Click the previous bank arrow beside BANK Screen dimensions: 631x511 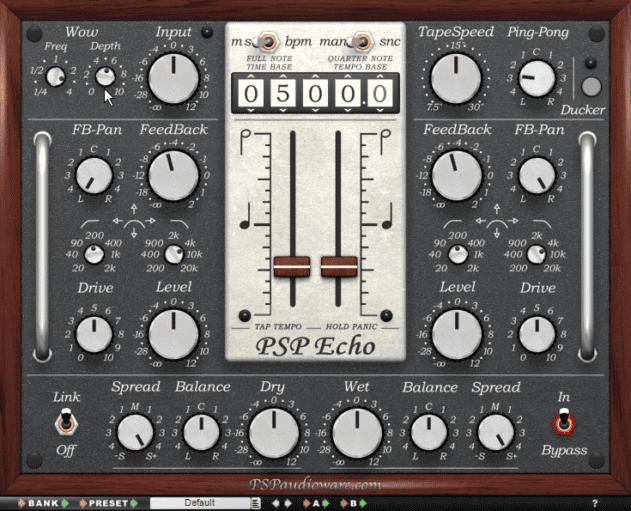(22, 503)
